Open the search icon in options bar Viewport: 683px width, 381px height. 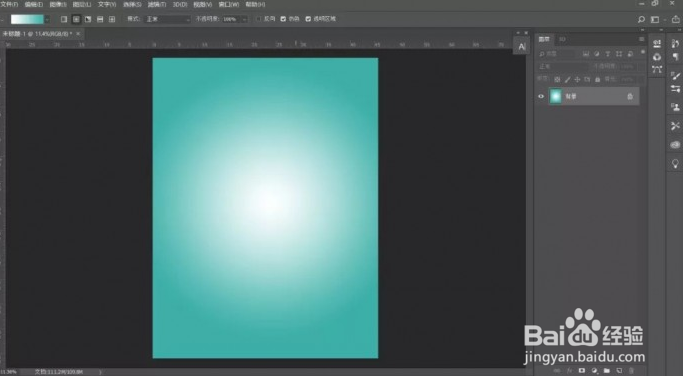[x=641, y=19]
